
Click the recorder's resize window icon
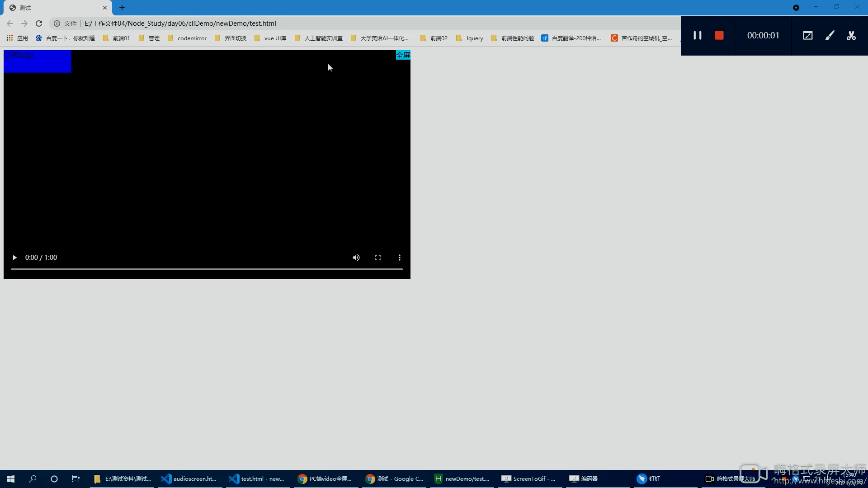coord(808,35)
